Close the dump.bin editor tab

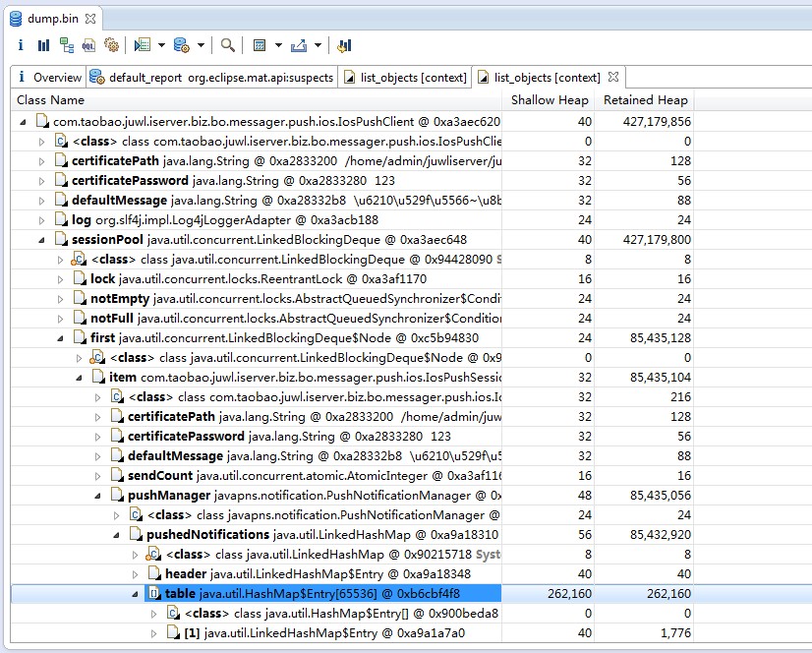pyautogui.click(x=90, y=19)
